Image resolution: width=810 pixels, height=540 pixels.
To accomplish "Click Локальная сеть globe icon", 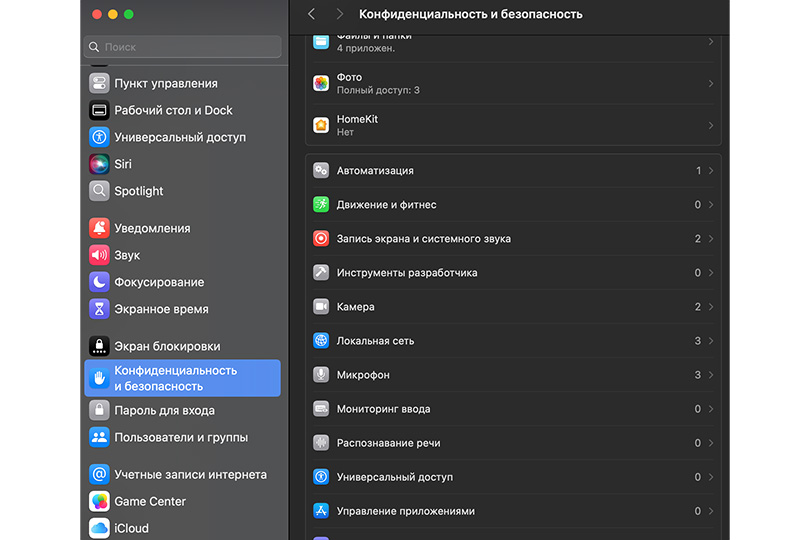I will 321,341.
